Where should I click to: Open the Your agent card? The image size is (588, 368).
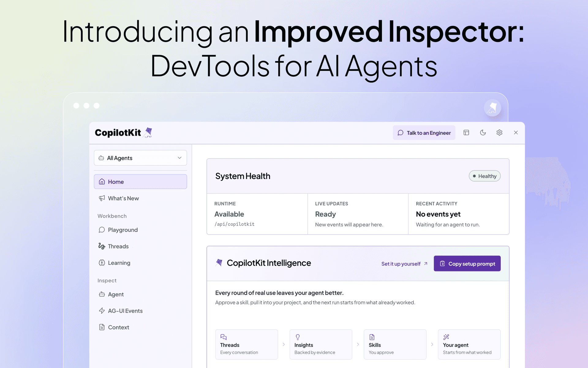click(469, 344)
